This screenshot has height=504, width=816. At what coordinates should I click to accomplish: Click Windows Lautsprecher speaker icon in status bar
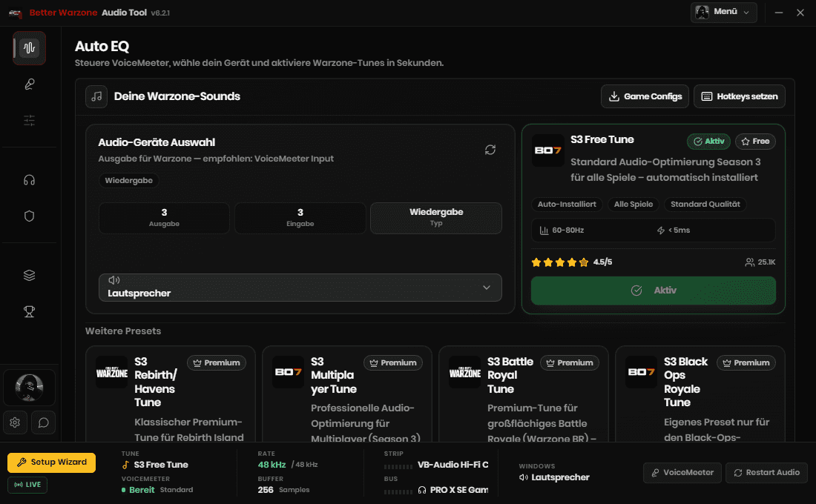(524, 477)
